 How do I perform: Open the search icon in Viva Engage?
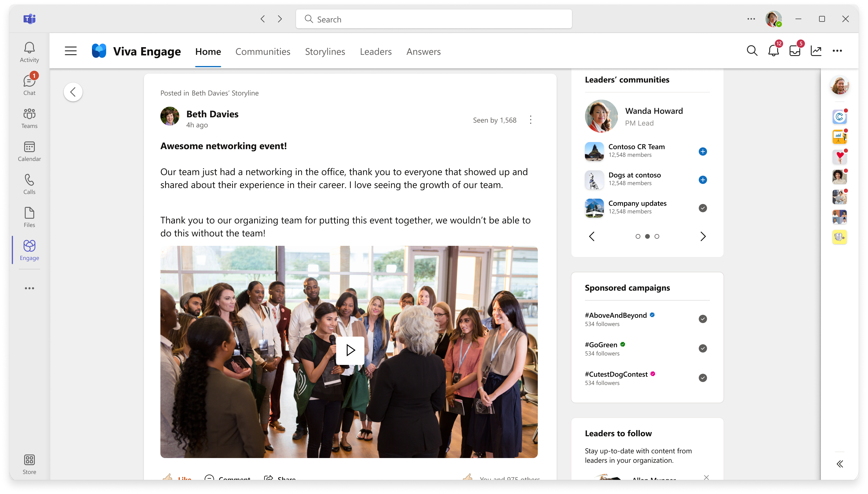752,51
